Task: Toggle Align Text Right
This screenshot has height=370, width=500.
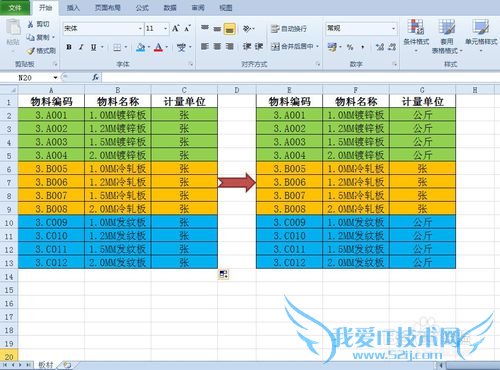Action: 230,46
